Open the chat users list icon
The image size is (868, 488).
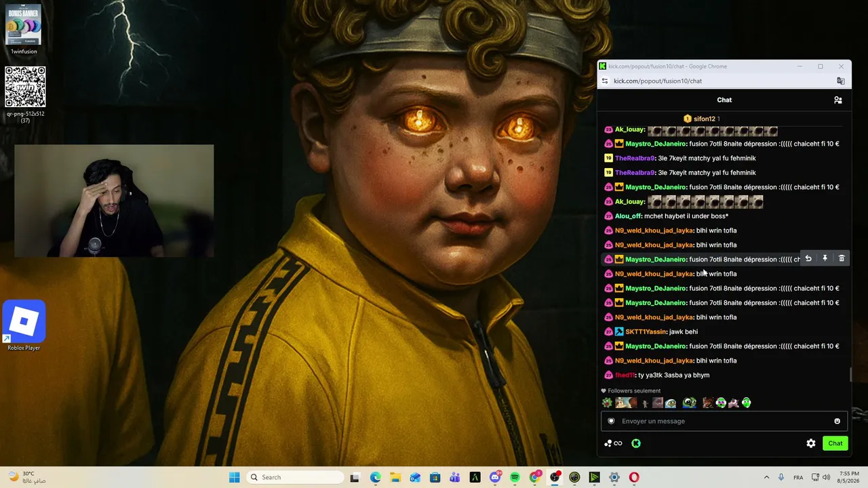838,100
